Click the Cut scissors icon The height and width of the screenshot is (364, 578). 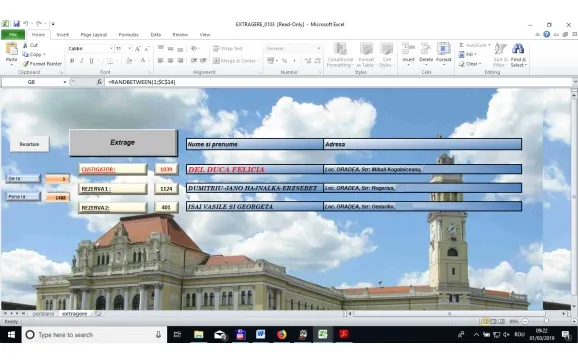coord(25,45)
